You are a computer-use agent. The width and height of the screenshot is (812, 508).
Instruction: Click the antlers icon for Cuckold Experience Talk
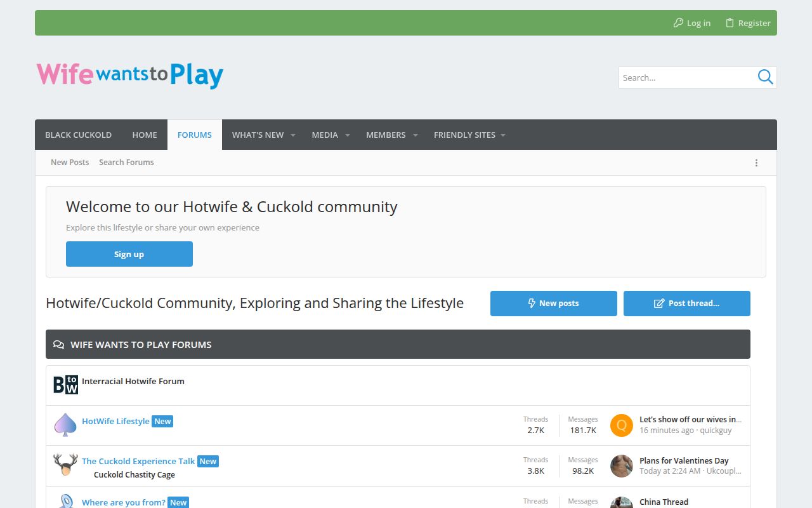(x=65, y=465)
